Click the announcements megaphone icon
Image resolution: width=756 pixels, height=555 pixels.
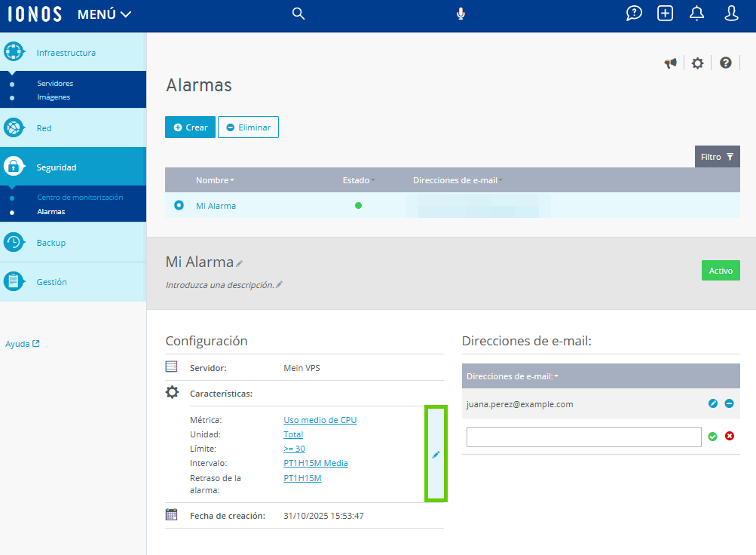[669, 63]
